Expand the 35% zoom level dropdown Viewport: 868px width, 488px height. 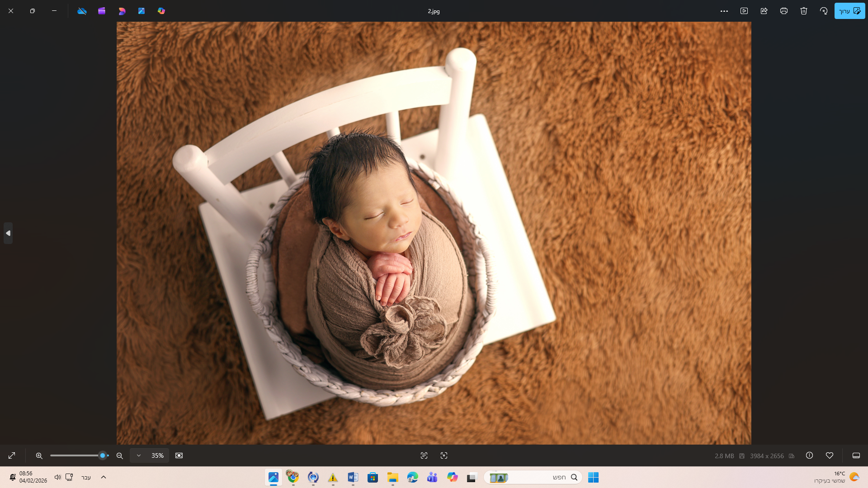pos(139,455)
